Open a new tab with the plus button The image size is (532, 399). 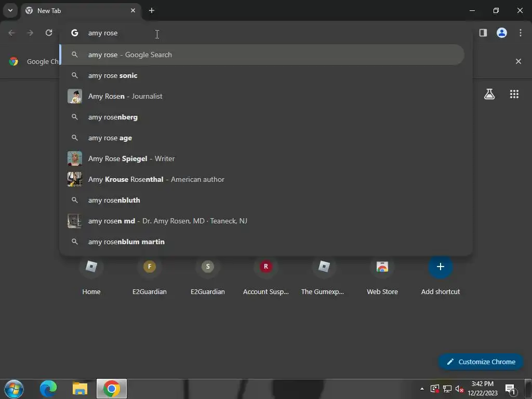pos(152,10)
